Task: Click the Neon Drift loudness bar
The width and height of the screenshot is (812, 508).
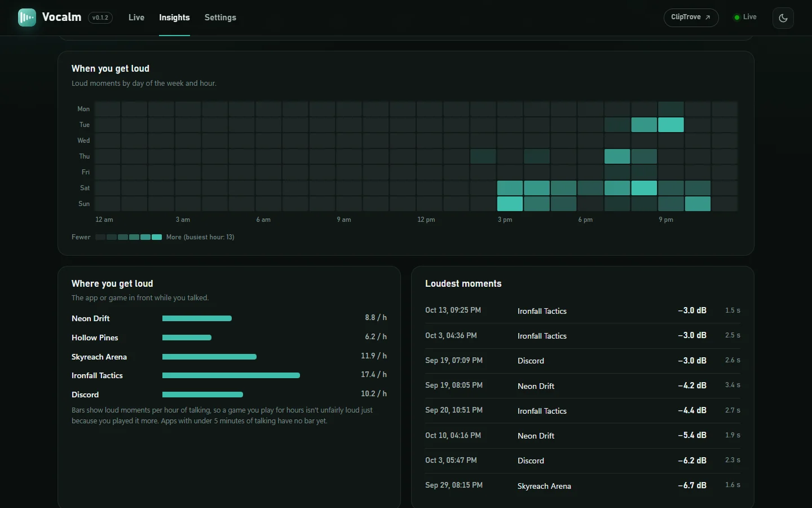Action: (197, 318)
